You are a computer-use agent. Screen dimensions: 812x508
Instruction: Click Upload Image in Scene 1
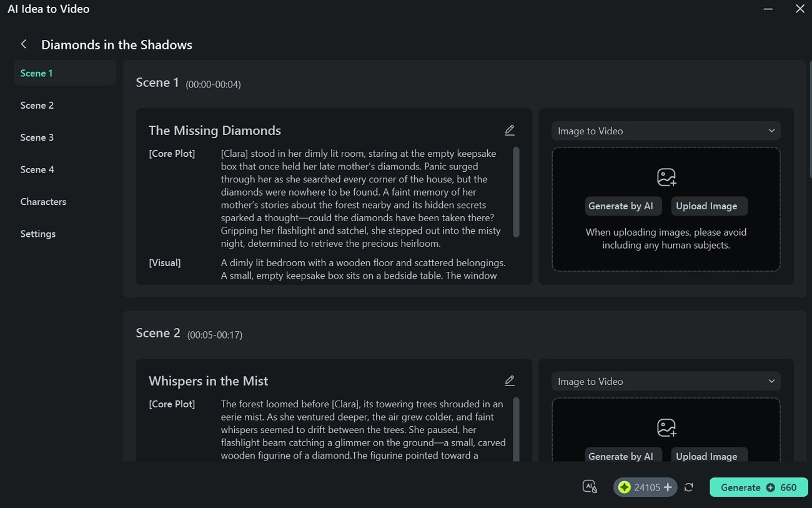pos(706,206)
